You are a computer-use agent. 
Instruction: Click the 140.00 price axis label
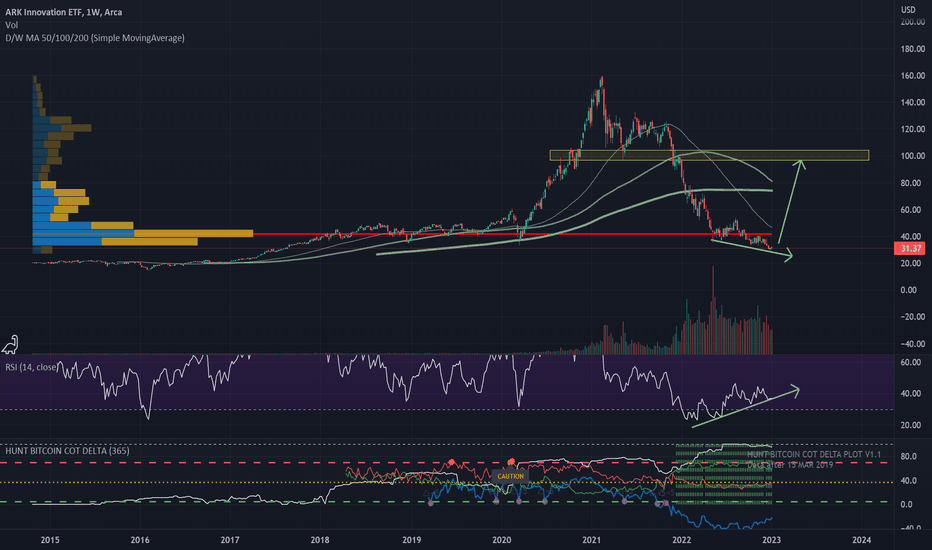912,102
